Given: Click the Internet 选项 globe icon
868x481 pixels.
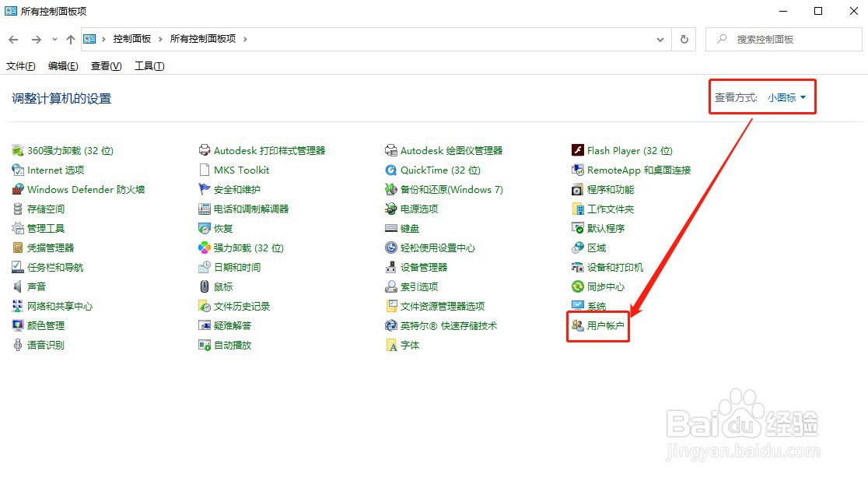Looking at the screenshot, I should click(18, 170).
